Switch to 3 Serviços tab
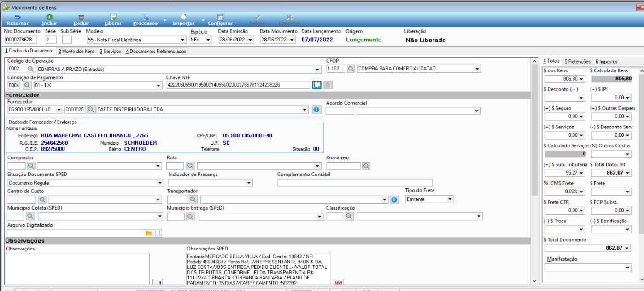Viewport: 644px width, 291px height. pyautogui.click(x=110, y=51)
